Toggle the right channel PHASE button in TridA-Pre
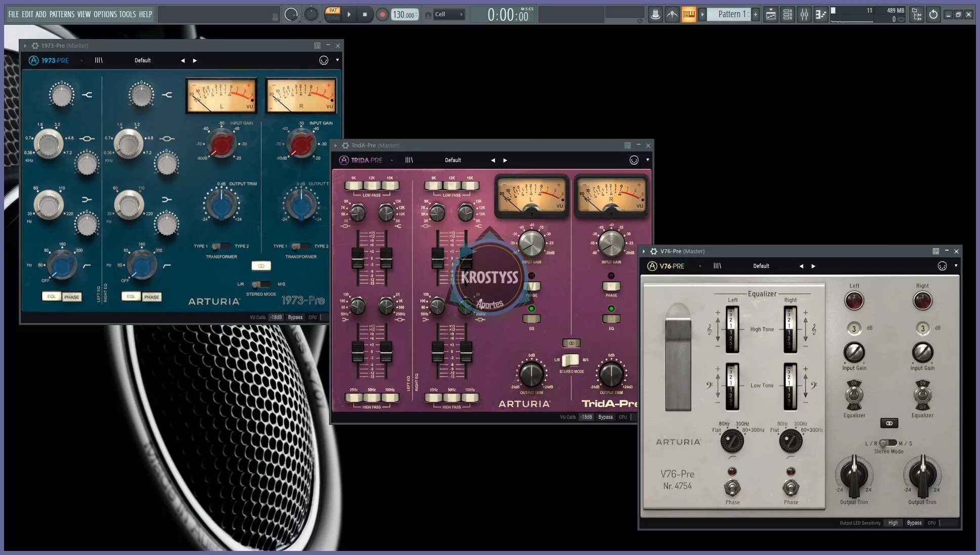 (x=611, y=286)
